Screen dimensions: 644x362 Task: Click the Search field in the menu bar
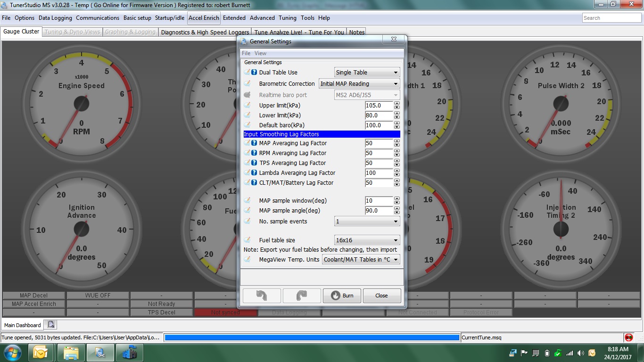coord(611,18)
